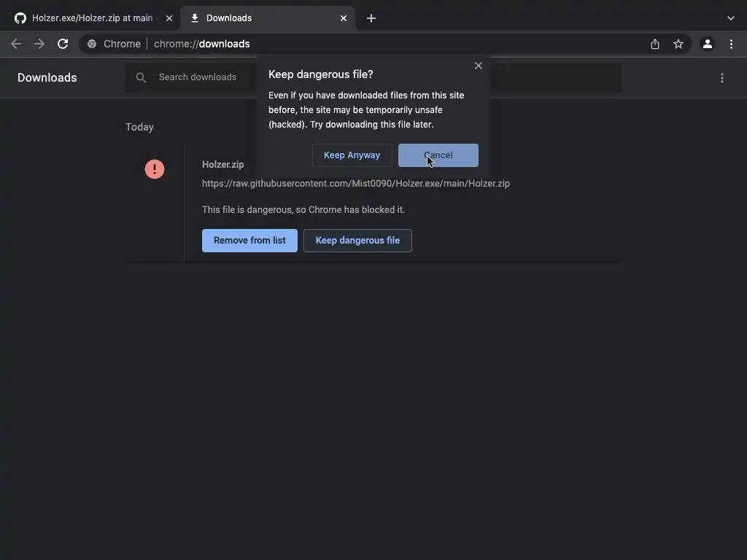Dismiss the Keep dangerous file dialog
This screenshot has height=560, width=747.
click(479, 66)
